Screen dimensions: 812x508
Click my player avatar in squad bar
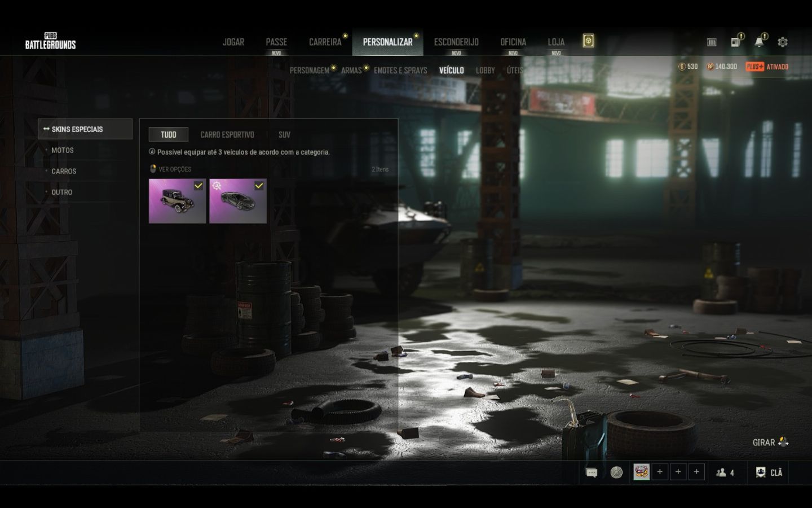(x=641, y=472)
